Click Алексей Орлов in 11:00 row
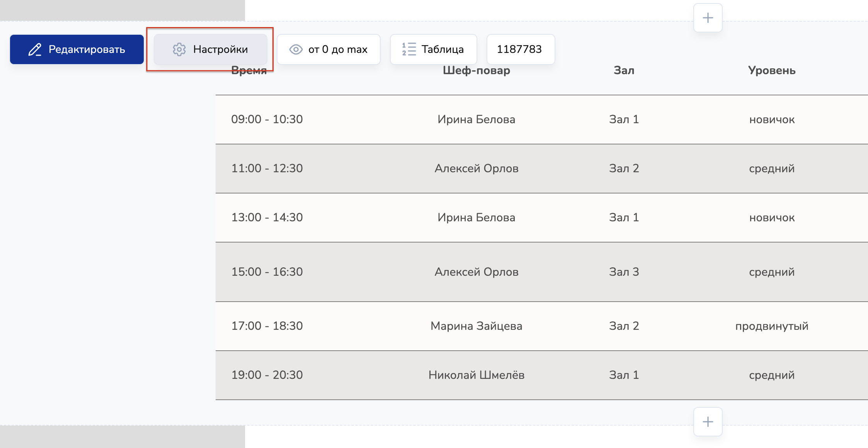Image resolution: width=868 pixels, height=448 pixels. [x=476, y=168]
